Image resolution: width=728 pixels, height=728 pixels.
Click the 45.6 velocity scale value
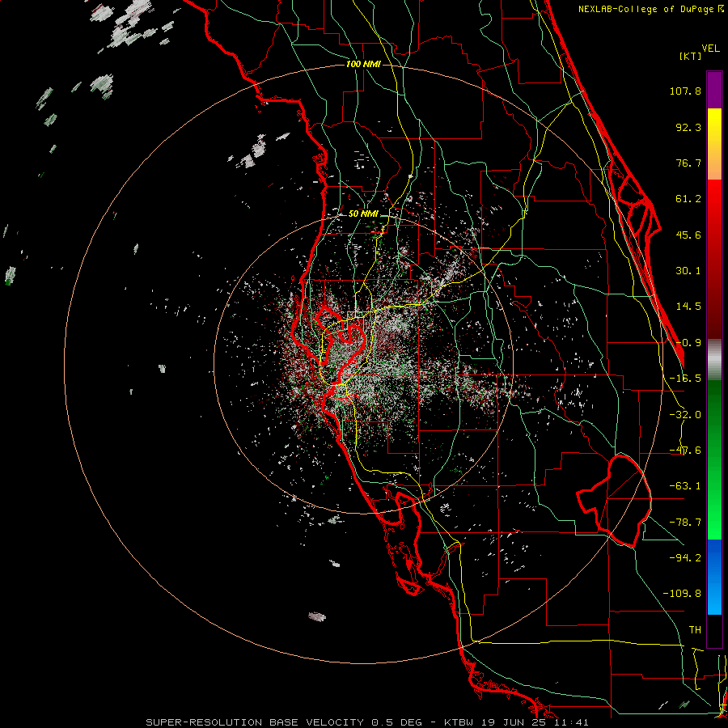pos(688,235)
